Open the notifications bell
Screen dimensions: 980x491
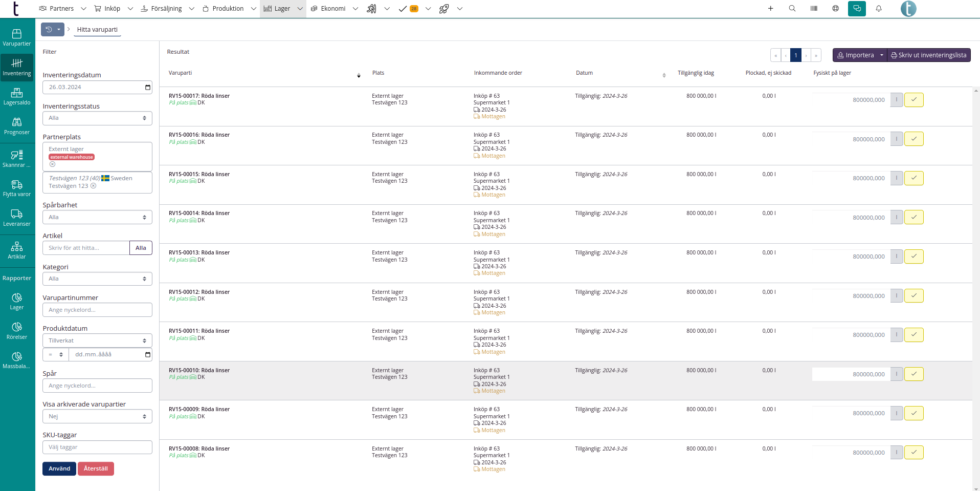point(879,9)
